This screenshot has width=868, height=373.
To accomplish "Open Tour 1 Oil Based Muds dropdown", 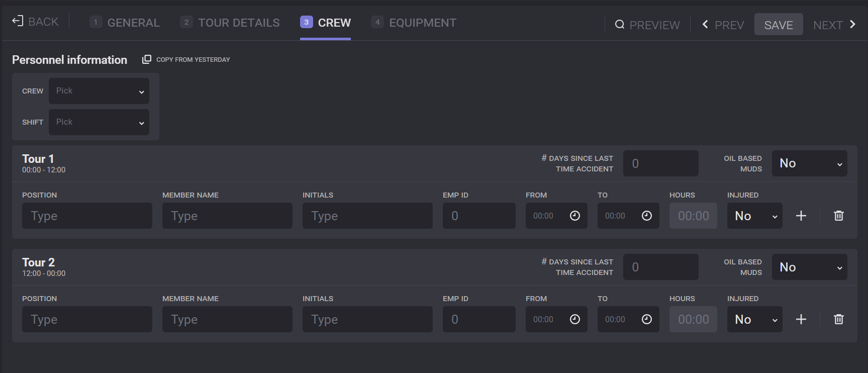I will pos(809,163).
